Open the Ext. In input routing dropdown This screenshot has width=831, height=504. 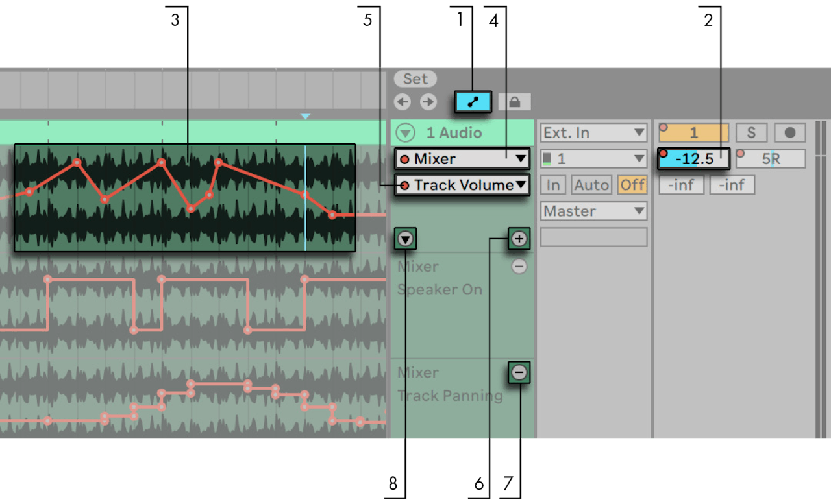coord(593,132)
